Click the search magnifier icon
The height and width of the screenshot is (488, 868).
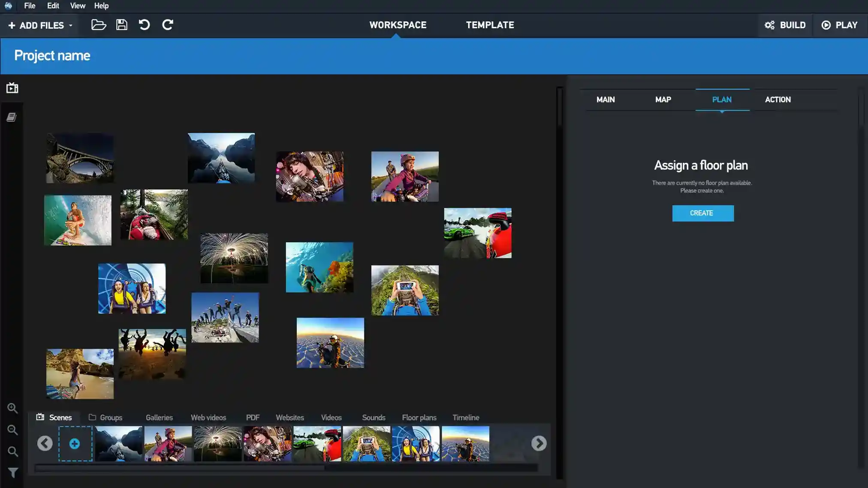(x=12, y=451)
